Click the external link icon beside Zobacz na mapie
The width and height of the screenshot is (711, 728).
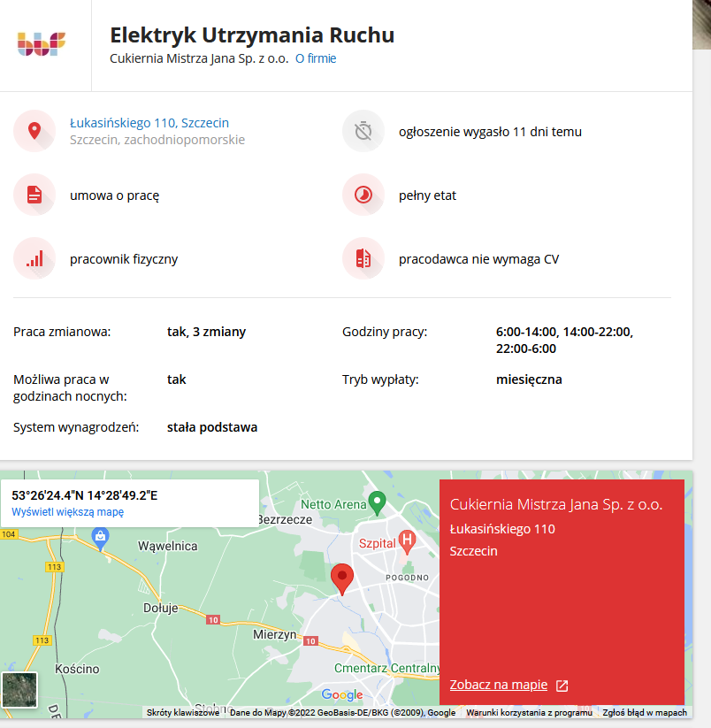(562, 686)
